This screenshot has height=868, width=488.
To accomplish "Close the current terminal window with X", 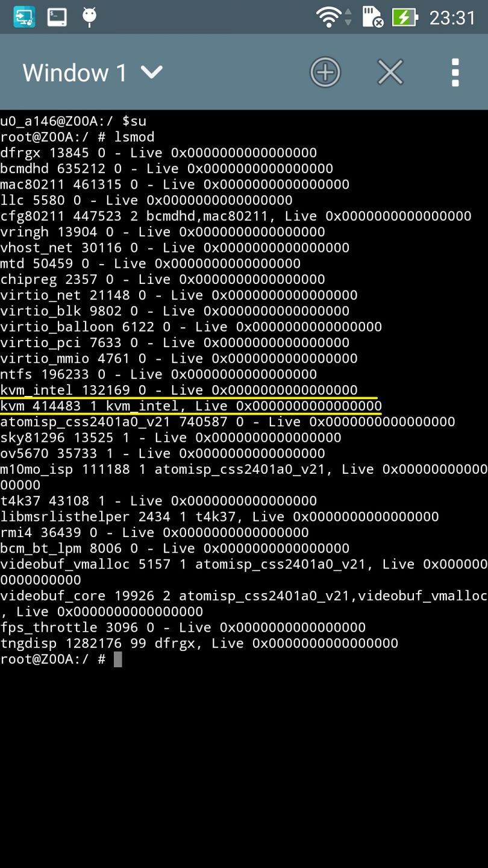I will [390, 73].
